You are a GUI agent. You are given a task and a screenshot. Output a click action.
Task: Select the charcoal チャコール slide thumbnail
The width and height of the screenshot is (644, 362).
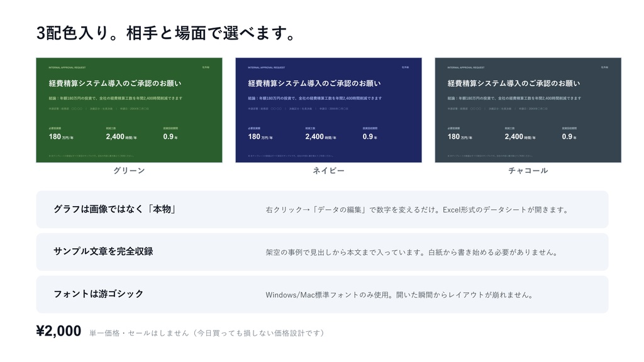point(528,110)
